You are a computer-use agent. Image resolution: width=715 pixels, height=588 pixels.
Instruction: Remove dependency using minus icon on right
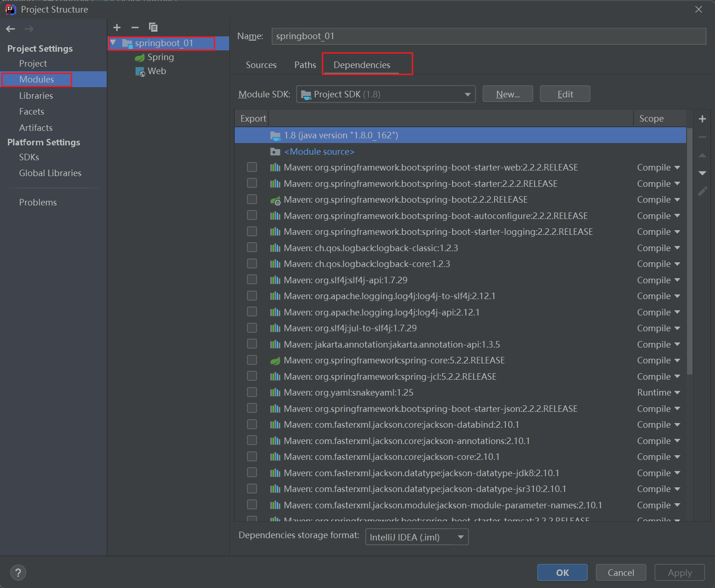tap(702, 137)
